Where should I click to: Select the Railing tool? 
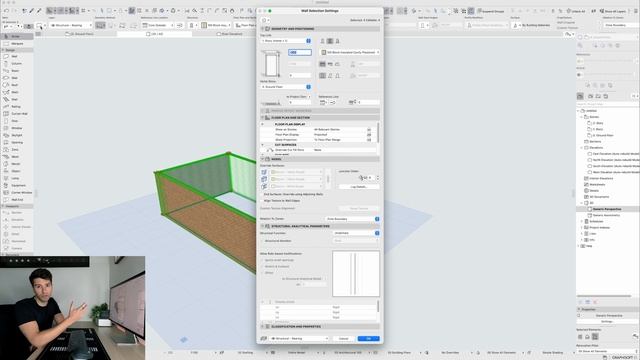click(16, 107)
